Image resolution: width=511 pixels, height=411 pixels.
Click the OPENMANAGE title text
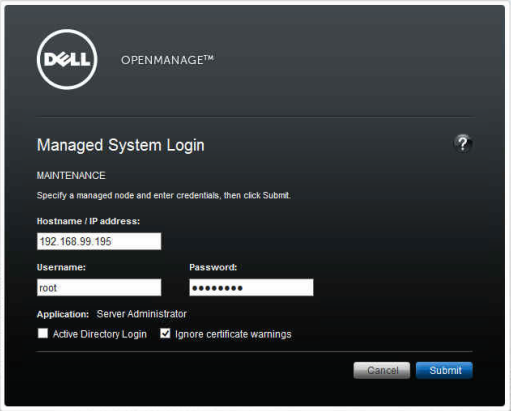167,60
